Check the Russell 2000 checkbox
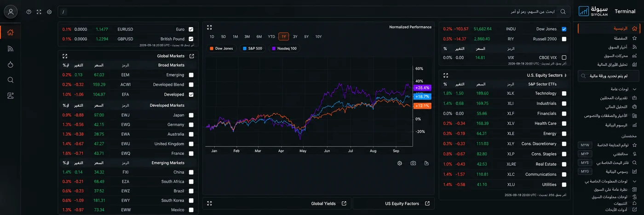This screenshot has width=644, height=215. (564, 39)
